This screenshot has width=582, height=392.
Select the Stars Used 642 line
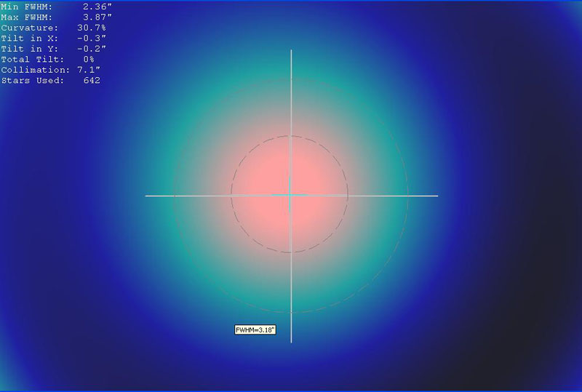pos(50,81)
